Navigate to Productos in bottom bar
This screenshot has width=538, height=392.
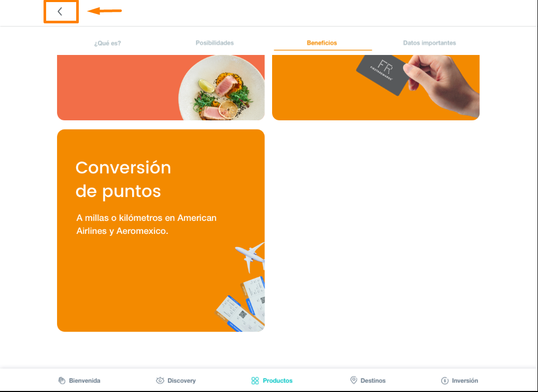pyautogui.click(x=278, y=380)
